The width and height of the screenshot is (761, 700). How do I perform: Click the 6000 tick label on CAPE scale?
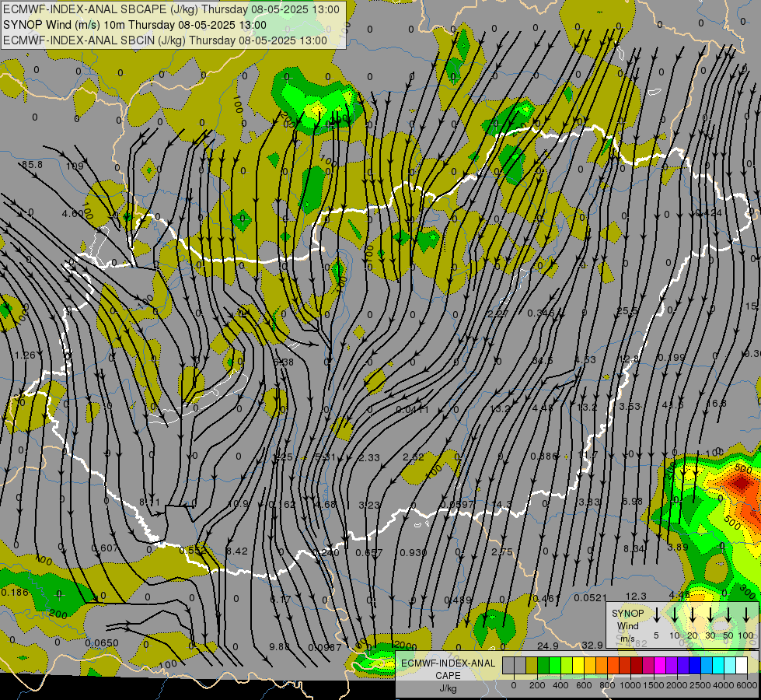click(x=747, y=685)
